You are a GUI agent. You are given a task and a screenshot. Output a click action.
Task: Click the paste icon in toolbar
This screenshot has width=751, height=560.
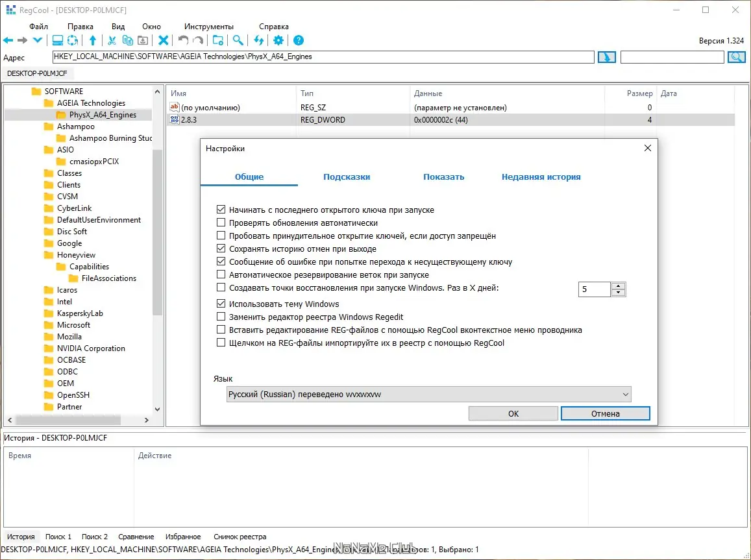[x=142, y=40]
